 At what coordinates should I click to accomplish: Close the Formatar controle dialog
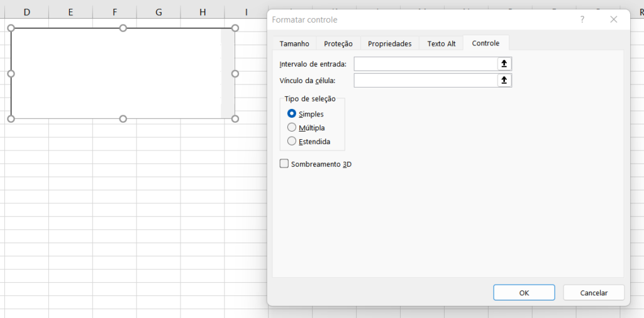click(x=614, y=20)
